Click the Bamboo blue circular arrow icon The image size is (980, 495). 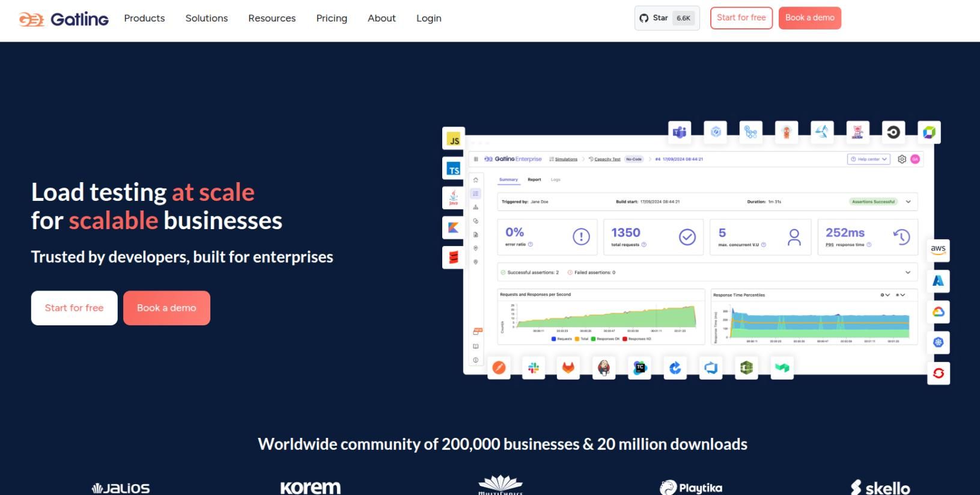[x=675, y=367]
